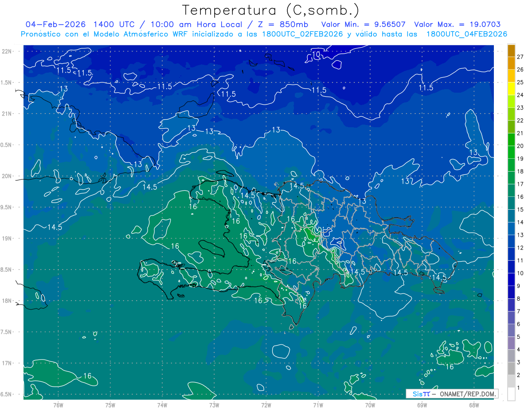Click the '17' label on the color scale
The height and width of the screenshot is (411, 532).
point(520,184)
